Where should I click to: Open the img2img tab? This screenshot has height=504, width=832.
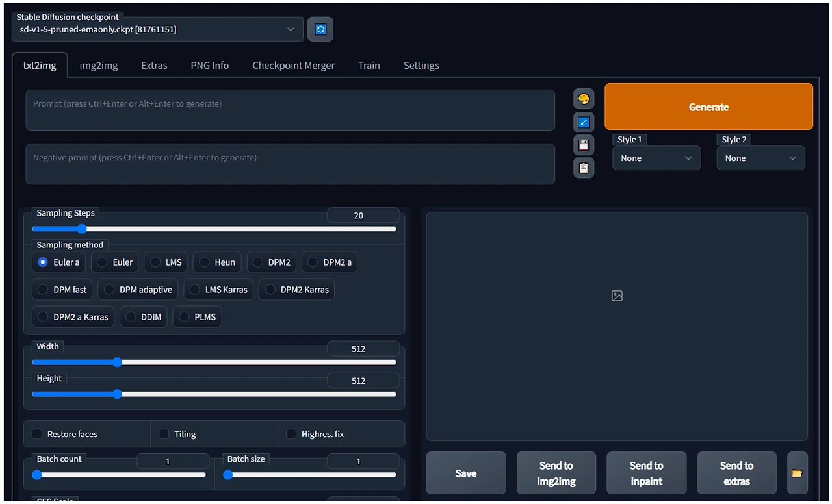point(99,66)
